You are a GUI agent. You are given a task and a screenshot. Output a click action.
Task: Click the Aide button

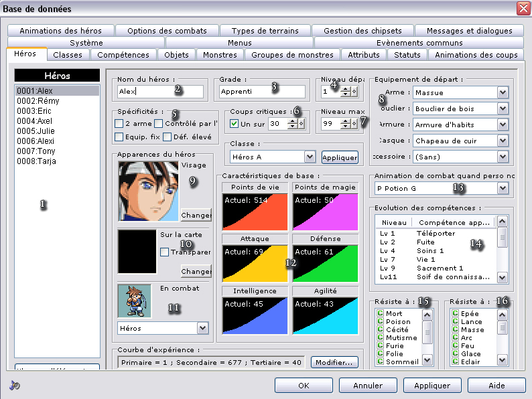point(496,386)
